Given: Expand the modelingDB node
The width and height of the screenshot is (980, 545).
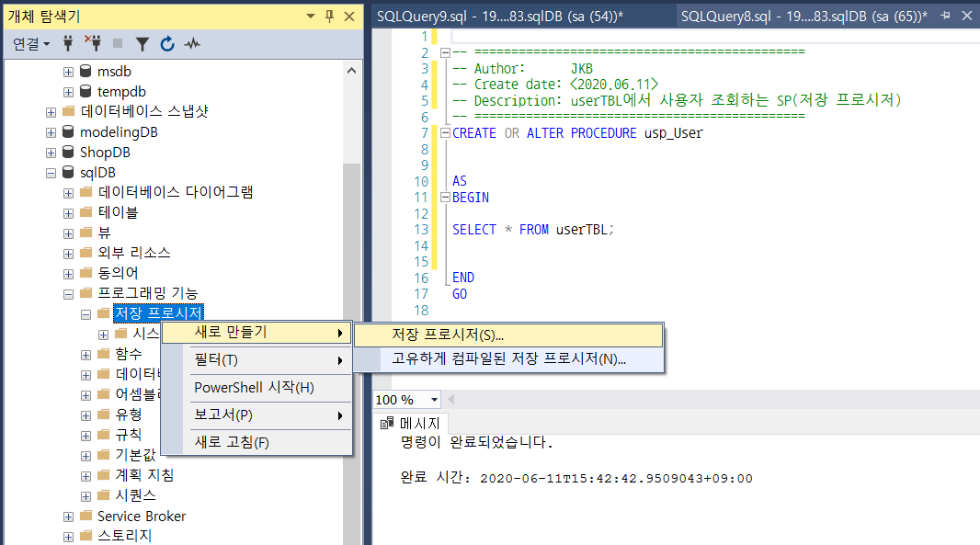Looking at the screenshot, I should [x=51, y=132].
